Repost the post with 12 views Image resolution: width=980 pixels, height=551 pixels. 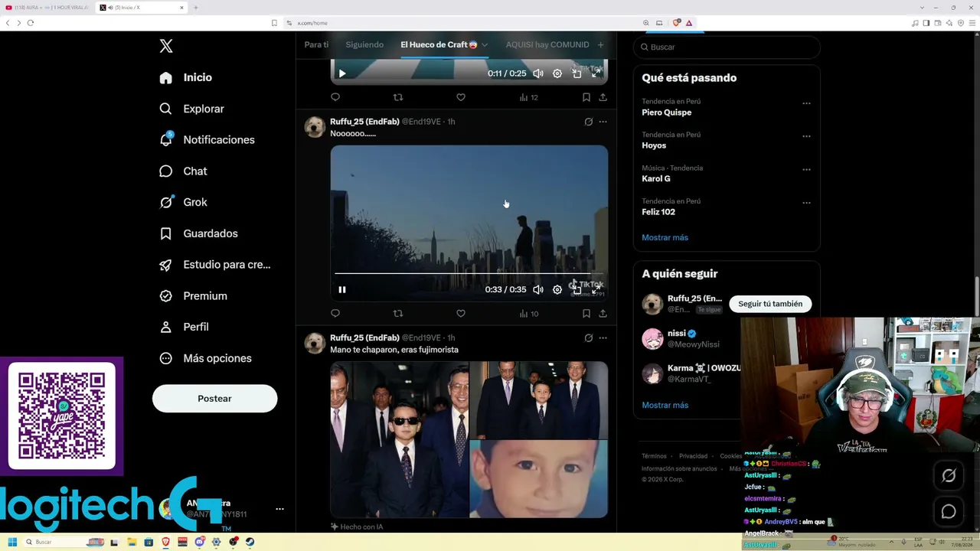(x=397, y=97)
